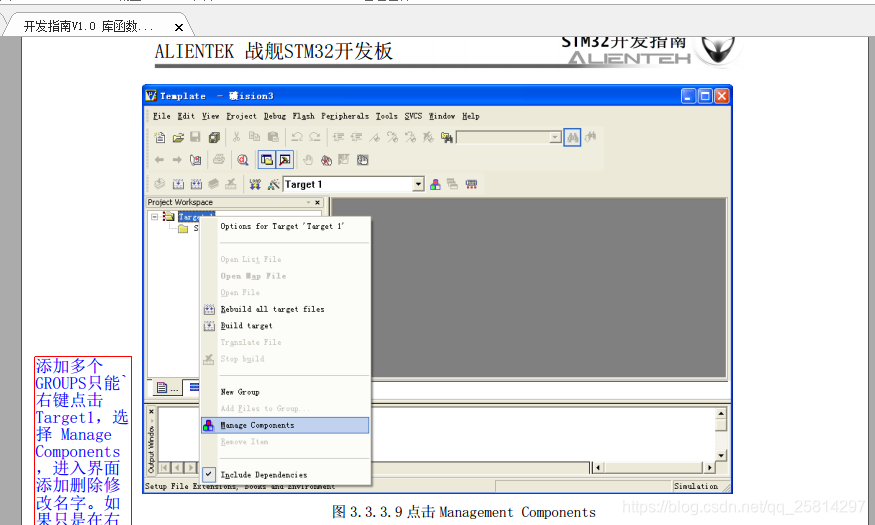This screenshot has height=525, width=875.
Task: Close the 开发指南V1.0 document tab
Action: [179, 27]
